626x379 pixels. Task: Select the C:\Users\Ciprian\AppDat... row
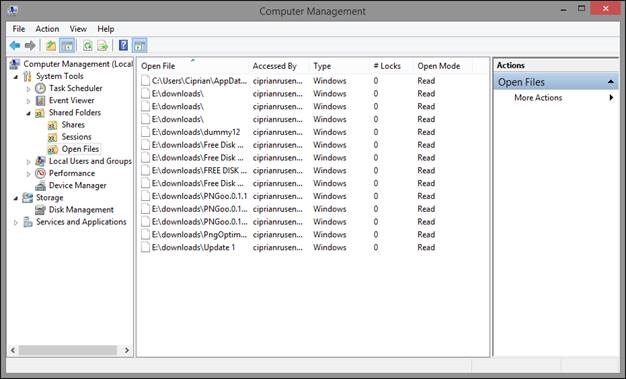tap(313, 81)
